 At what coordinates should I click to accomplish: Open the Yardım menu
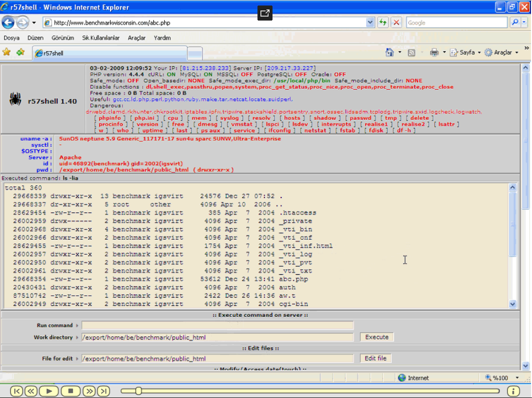(162, 38)
